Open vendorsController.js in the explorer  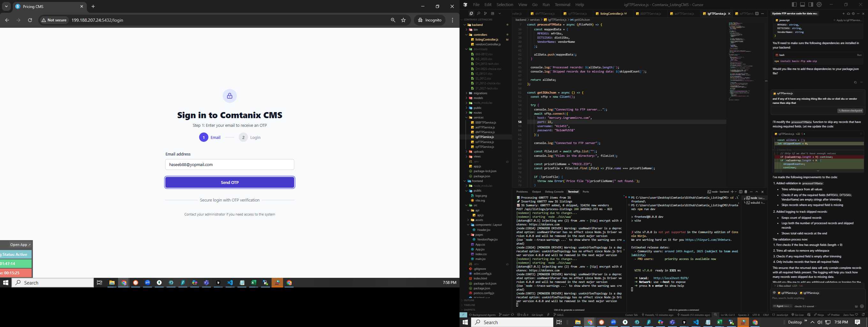[488, 44]
